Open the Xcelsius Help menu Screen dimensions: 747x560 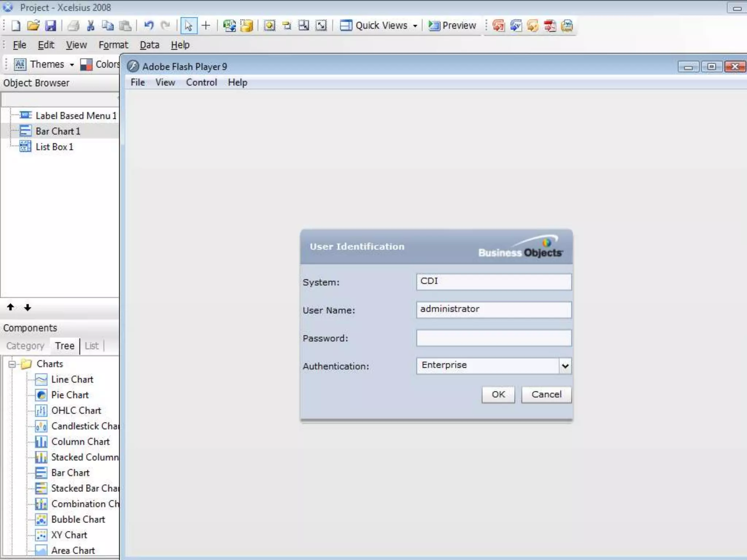coord(180,45)
